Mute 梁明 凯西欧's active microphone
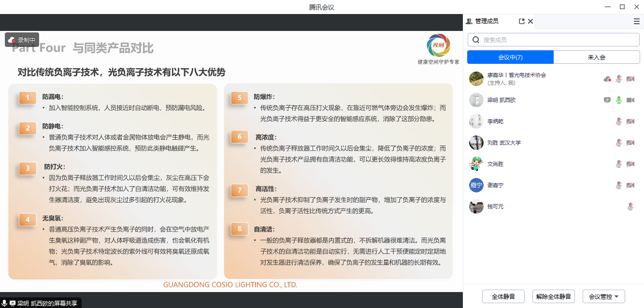The height and width of the screenshot is (308, 644). click(x=619, y=100)
